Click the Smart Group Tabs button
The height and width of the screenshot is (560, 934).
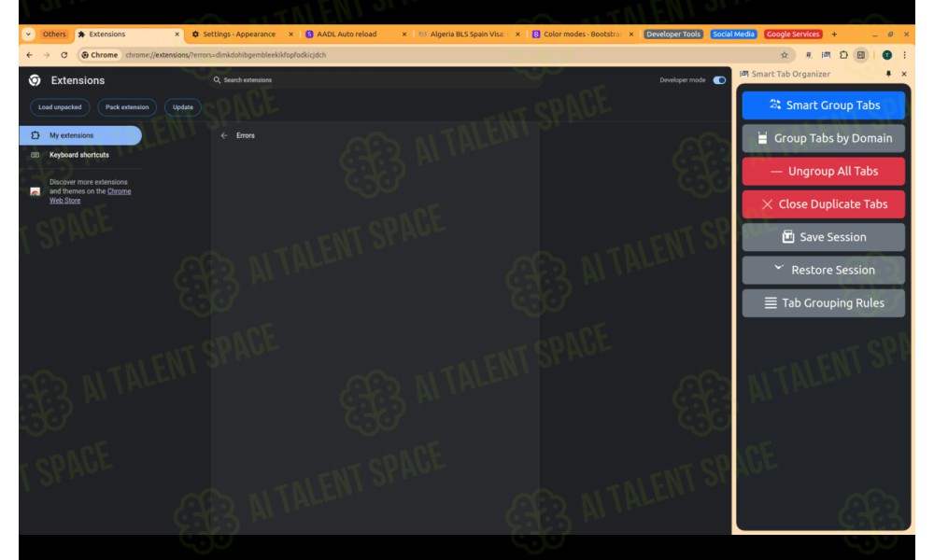[x=823, y=105]
